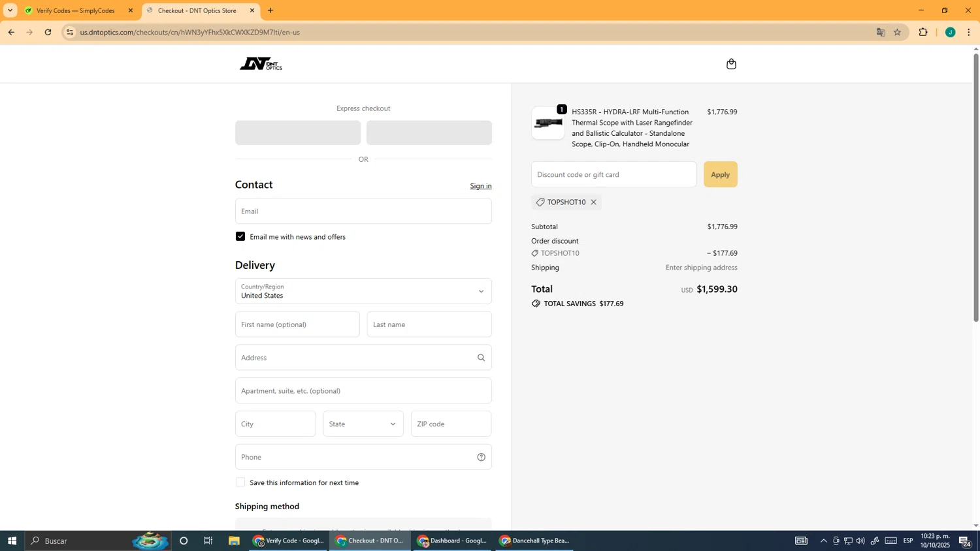Open the shopping bag cart icon
This screenshot has width=980, height=551.
(x=731, y=64)
